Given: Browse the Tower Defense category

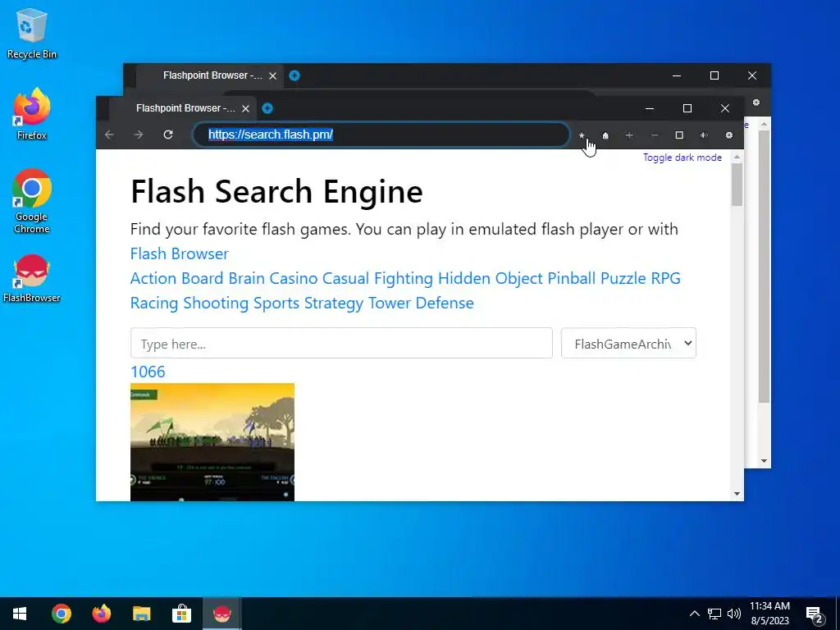Looking at the screenshot, I should point(421,303).
